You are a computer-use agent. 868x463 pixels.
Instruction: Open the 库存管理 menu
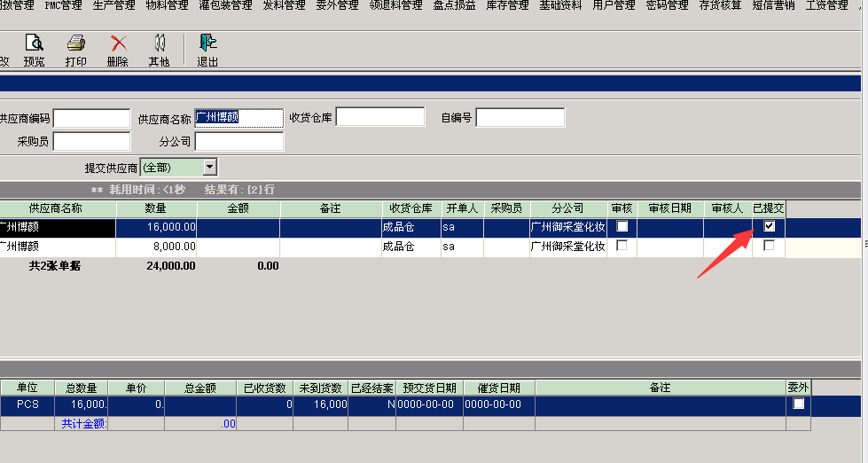tap(507, 5)
